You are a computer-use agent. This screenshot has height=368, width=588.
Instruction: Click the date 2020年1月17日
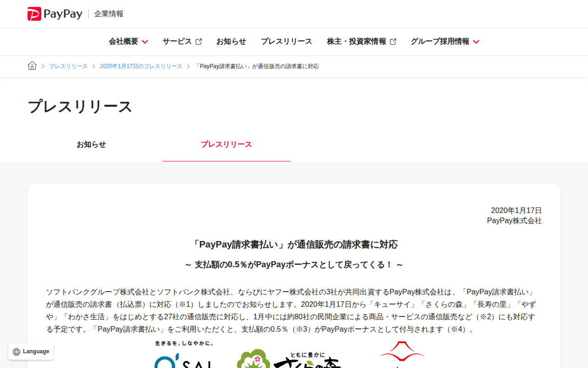click(x=516, y=210)
